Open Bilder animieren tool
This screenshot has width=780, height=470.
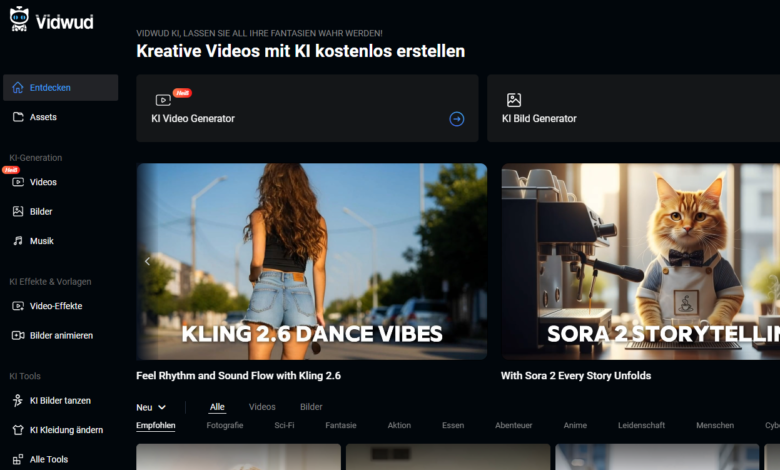[x=60, y=335]
